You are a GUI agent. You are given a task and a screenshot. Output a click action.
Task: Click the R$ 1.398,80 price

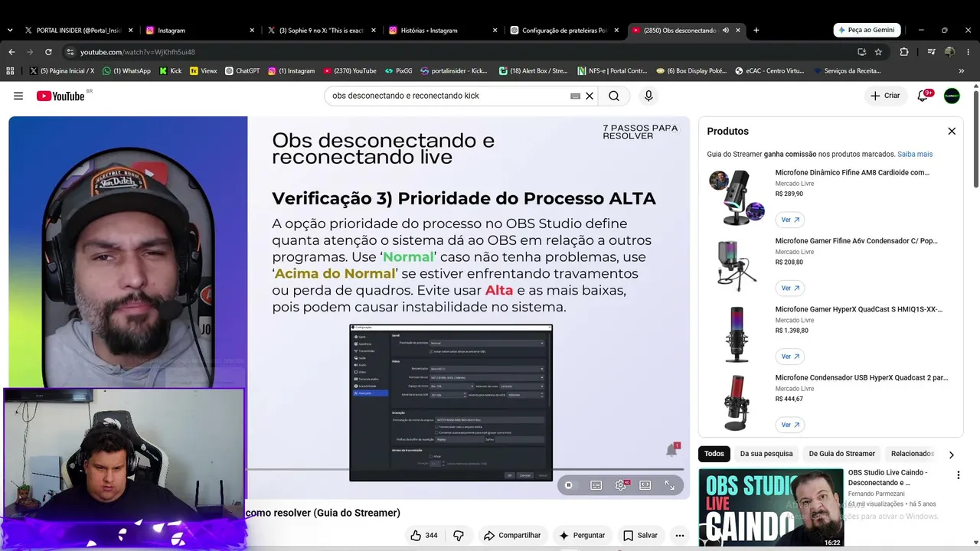coord(792,331)
